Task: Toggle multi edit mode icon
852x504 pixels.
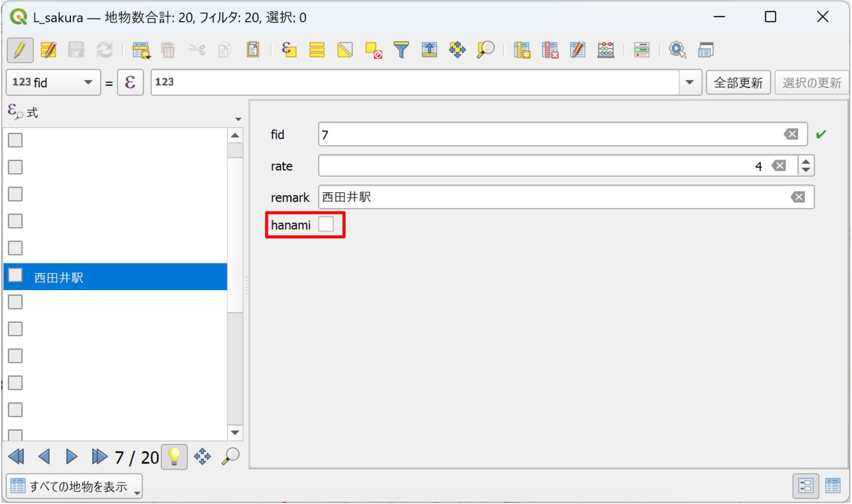Action: coord(48,51)
